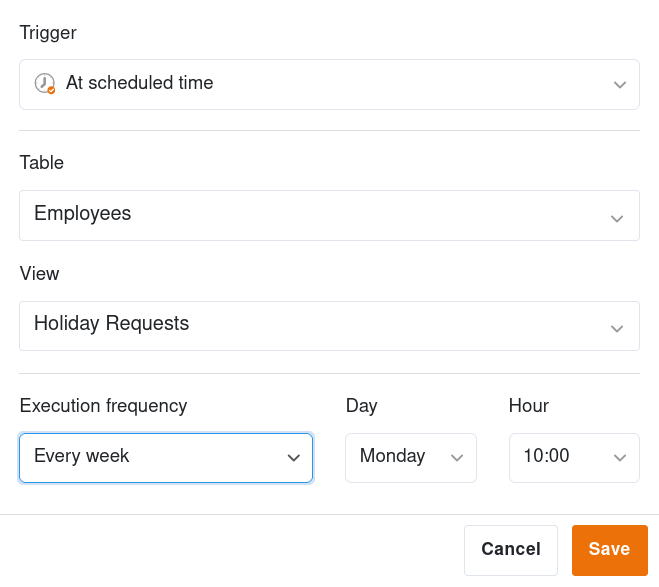Click the scheduled time clock icon
The image size is (659, 587).
pyautogui.click(x=44, y=84)
